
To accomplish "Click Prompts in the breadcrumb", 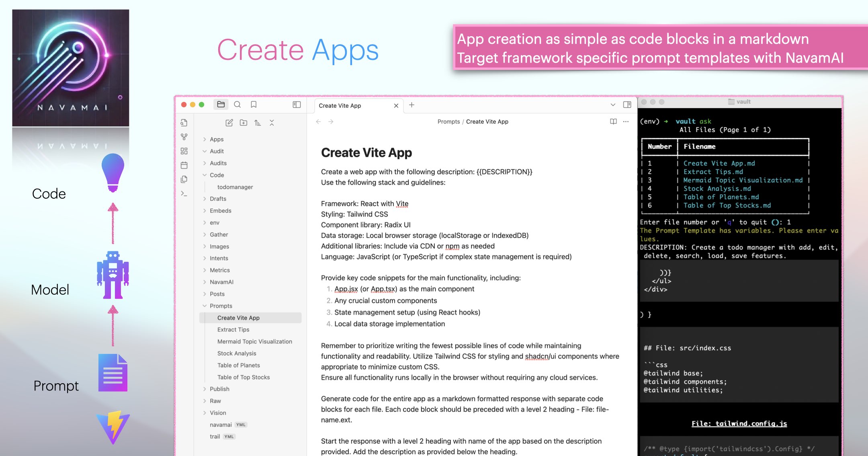I will [x=448, y=121].
